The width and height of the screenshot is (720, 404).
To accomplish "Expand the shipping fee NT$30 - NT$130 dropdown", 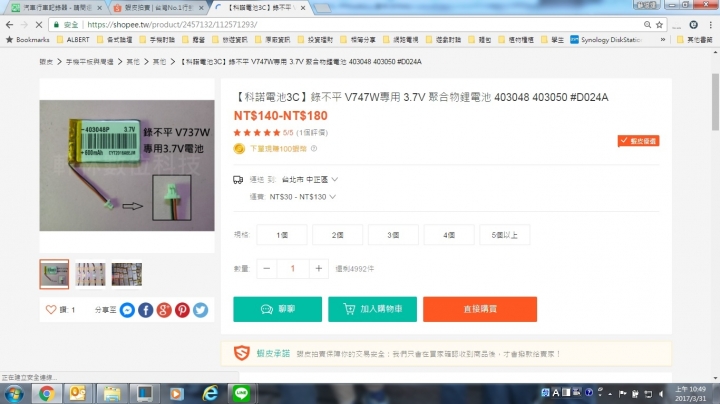I will pos(302,197).
